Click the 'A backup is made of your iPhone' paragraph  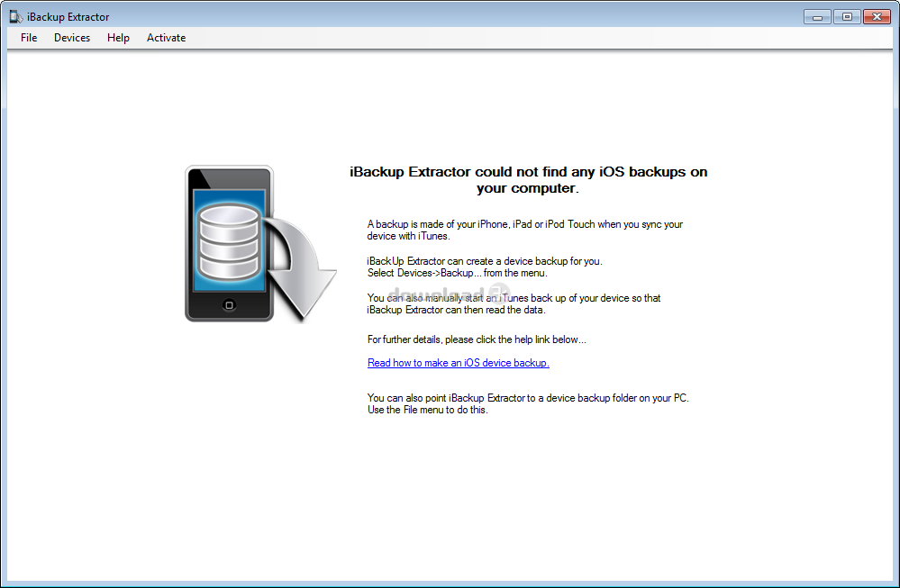pyautogui.click(x=525, y=230)
